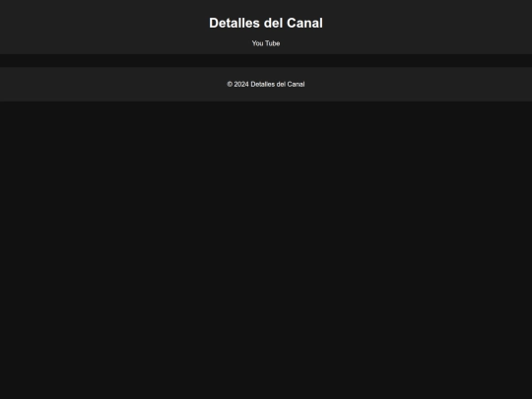Select the "You Tube" subtitle text
The height and width of the screenshot is (399, 532).
(x=266, y=43)
